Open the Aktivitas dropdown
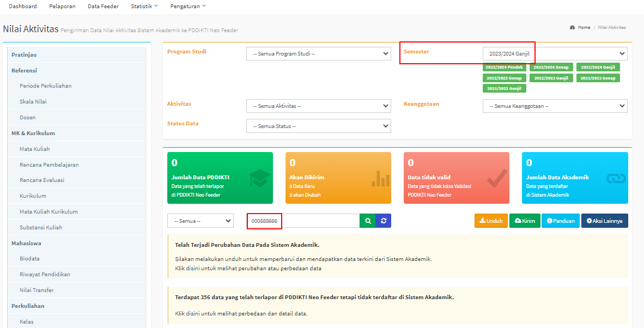The width and height of the screenshot is (644, 328). pyautogui.click(x=319, y=106)
